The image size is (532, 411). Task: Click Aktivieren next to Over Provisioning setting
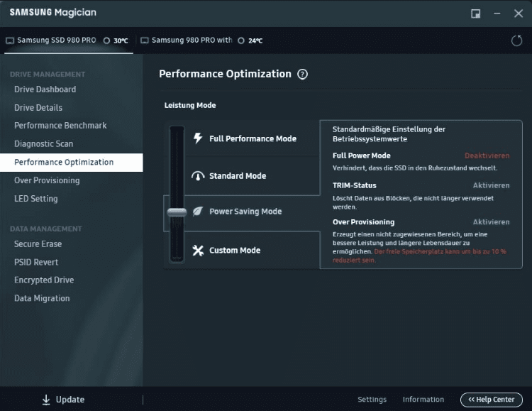[492, 222]
